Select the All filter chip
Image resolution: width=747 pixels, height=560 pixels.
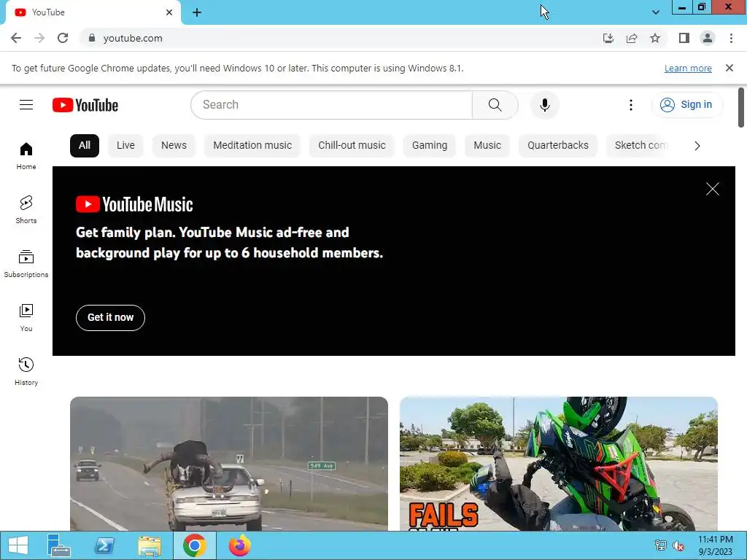(x=85, y=146)
